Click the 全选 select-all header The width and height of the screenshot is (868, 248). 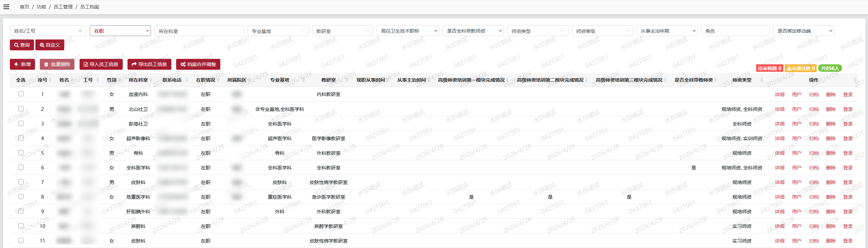[21, 80]
